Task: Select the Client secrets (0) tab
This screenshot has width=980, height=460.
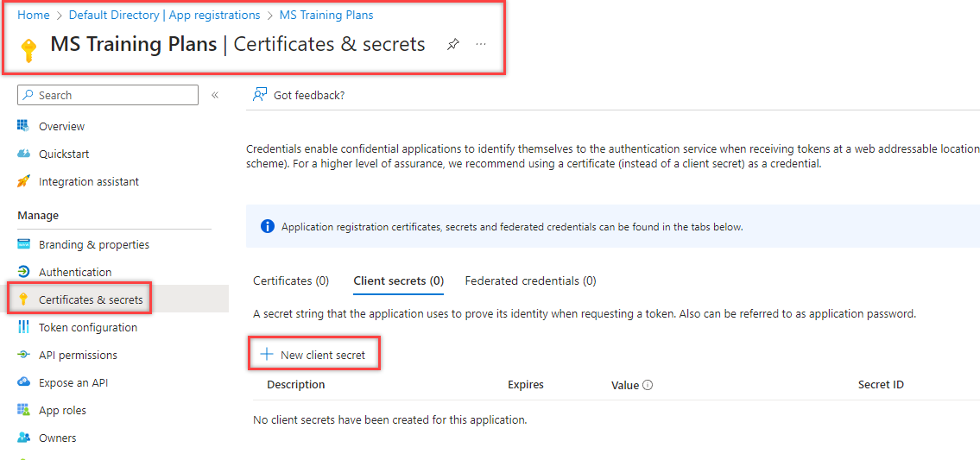Action: click(398, 280)
